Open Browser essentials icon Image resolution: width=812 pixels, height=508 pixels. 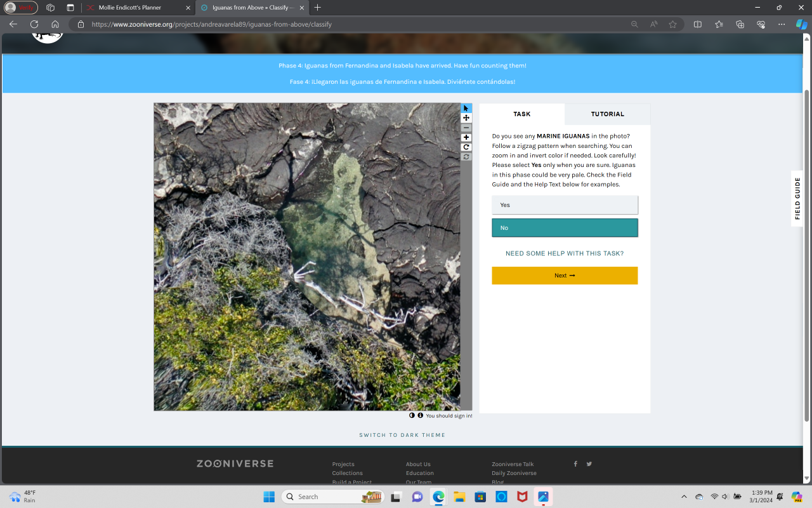[761, 24]
